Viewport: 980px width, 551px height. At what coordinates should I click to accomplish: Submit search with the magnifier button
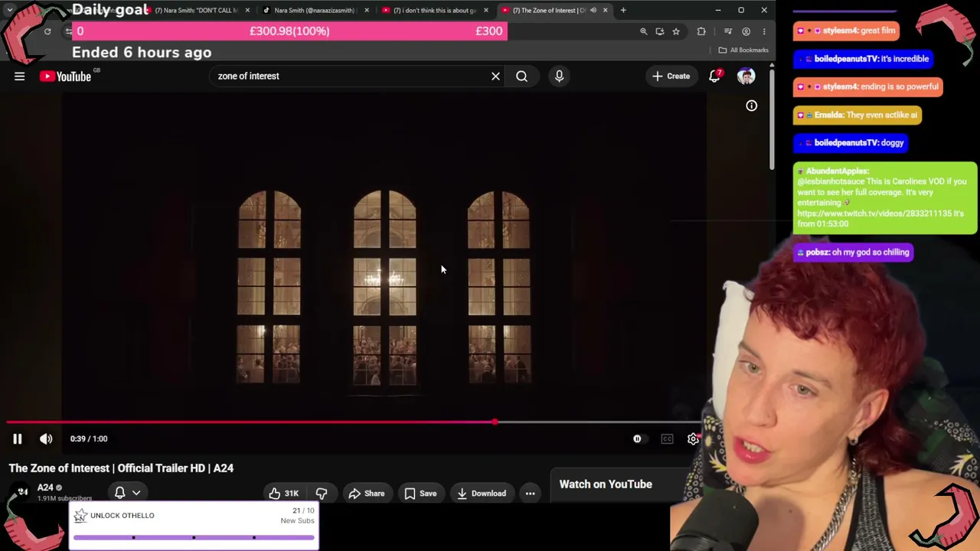(521, 76)
